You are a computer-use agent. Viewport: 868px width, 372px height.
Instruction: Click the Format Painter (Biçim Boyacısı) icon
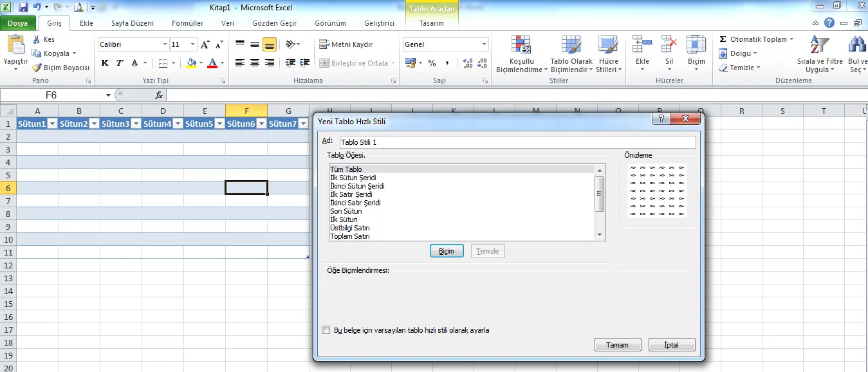click(x=37, y=68)
